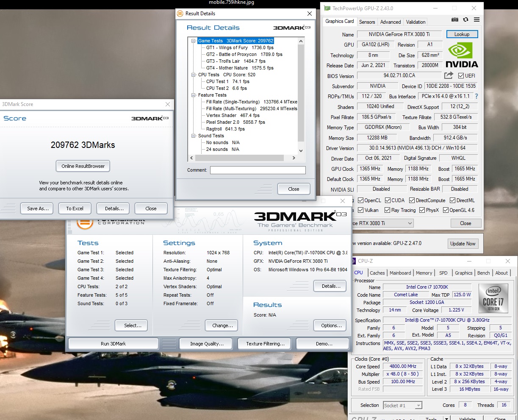Toggle the DirectCompute checkbox
This screenshot has height=420, width=518.
[x=411, y=200]
